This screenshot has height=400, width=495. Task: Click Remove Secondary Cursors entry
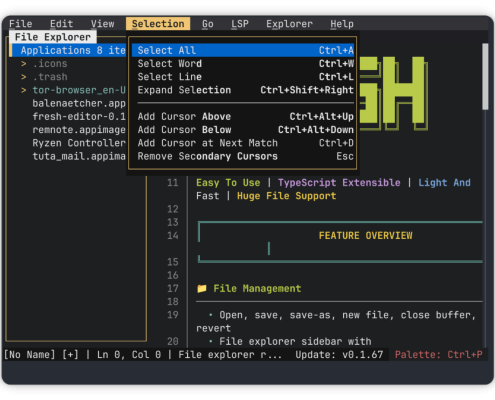243,156
